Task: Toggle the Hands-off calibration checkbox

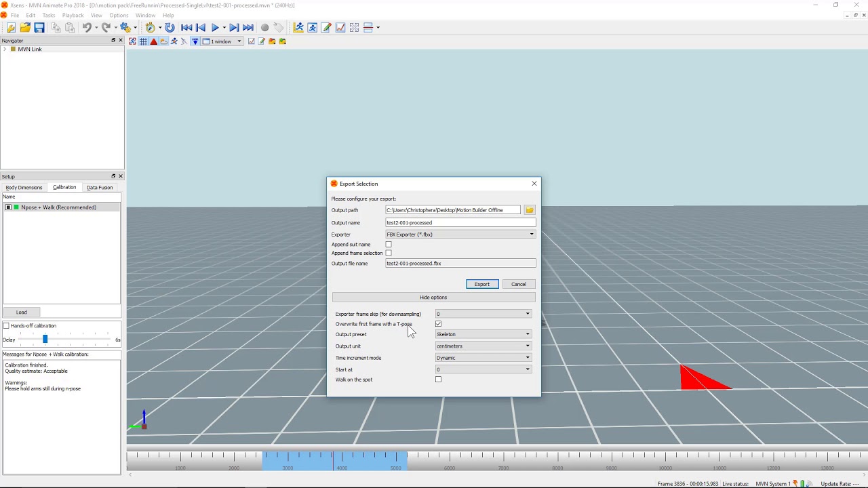Action: click(x=7, y=326)
